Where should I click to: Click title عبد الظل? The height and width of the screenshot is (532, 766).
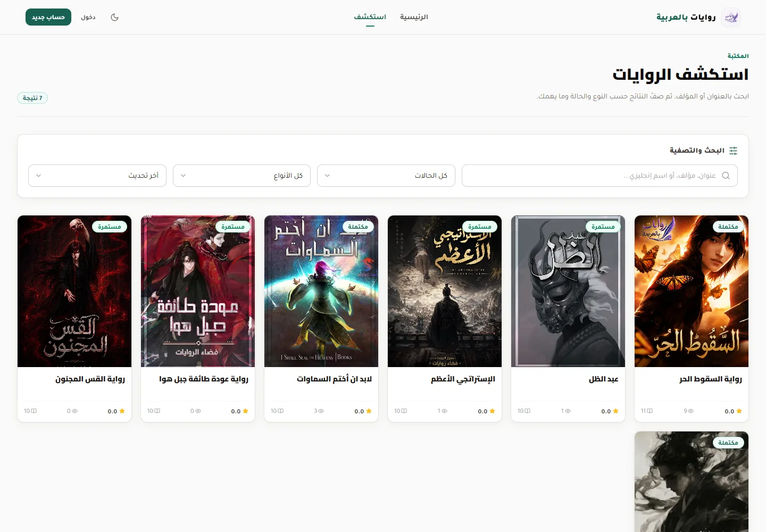click(603, 379)
